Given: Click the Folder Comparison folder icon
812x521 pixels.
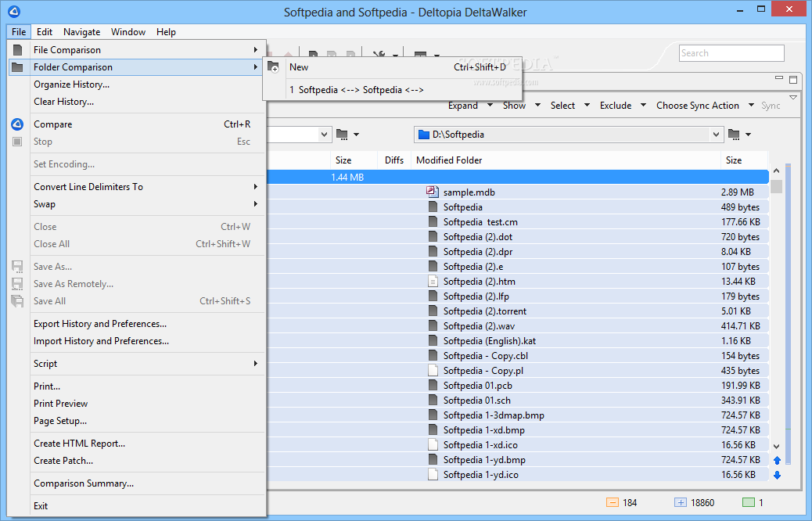Looking at the screenshot, I should click(x=17, y=67).
